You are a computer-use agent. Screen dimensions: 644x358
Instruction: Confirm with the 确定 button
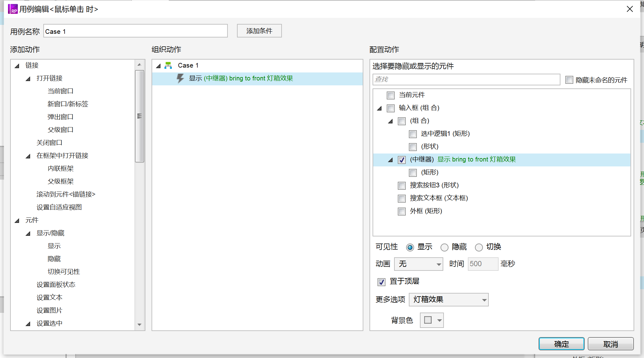561,344
